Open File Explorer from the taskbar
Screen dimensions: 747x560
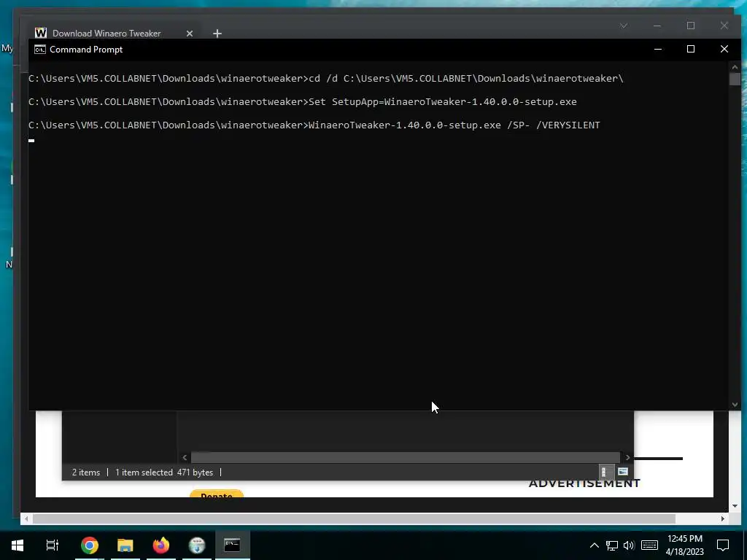[125, 545]
